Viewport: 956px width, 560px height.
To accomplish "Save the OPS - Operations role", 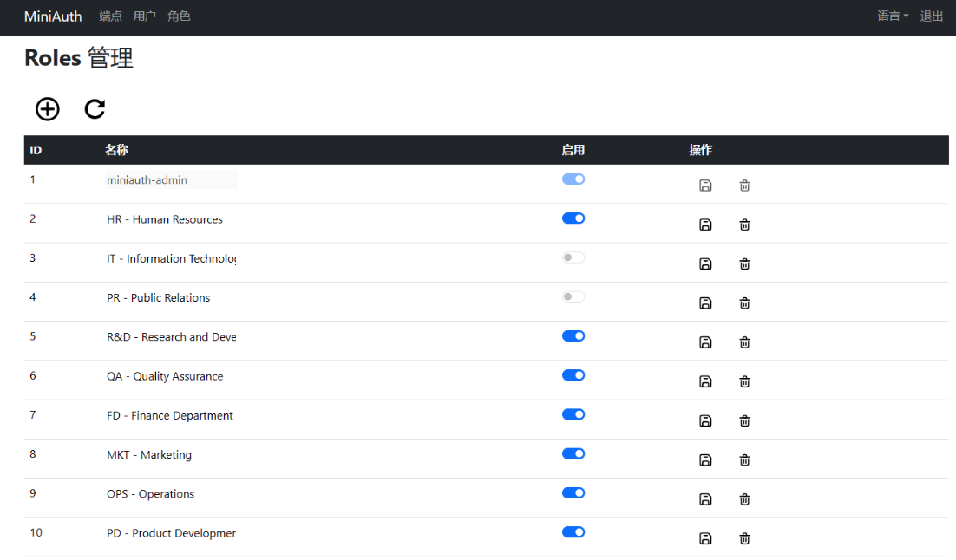I will pos(705,499).
